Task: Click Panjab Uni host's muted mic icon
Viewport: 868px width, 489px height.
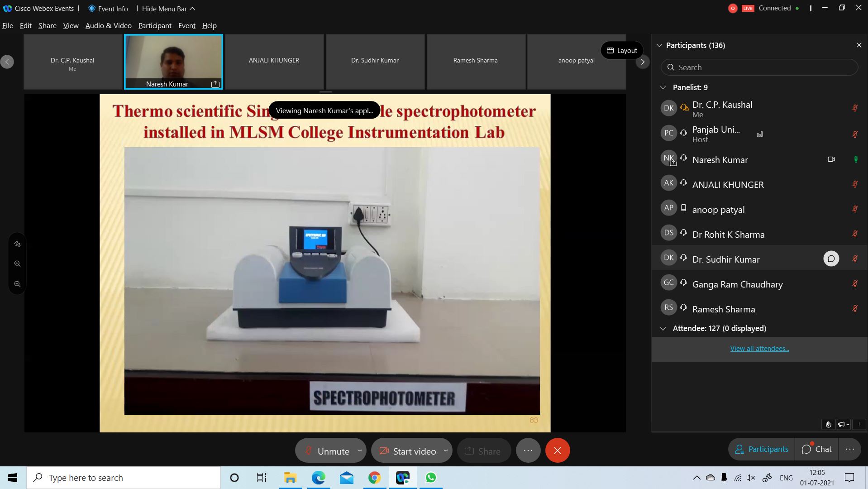Action: pyautogui.click(x=855, y=134)
